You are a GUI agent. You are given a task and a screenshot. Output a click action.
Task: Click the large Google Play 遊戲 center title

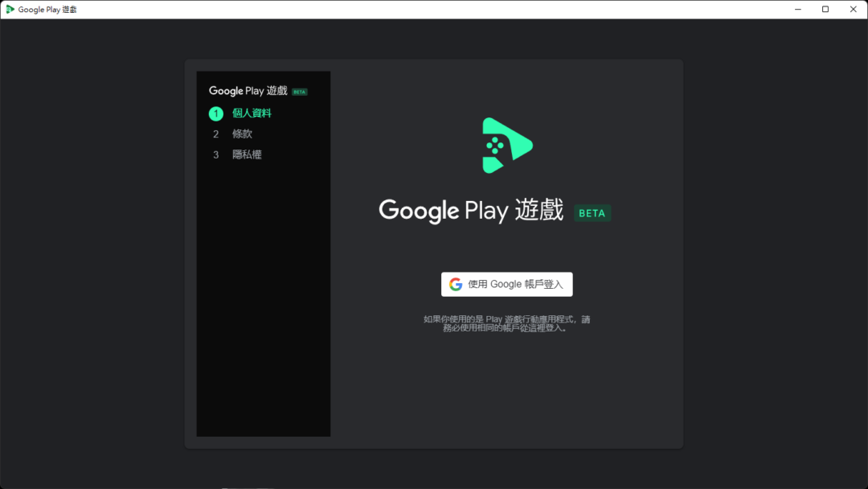tap(471, 211)
